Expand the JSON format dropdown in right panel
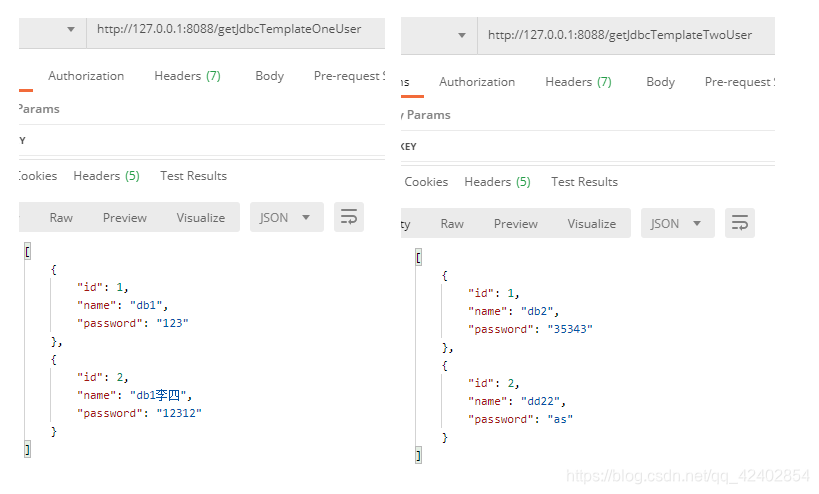This screenshot has height=494, width=819. coord(677,223)
